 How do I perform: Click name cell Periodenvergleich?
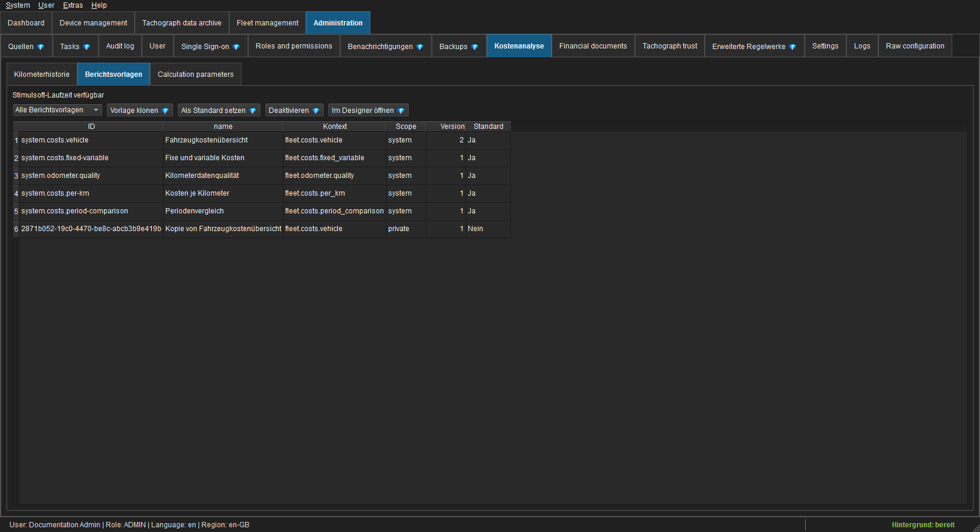click(223, 211)
